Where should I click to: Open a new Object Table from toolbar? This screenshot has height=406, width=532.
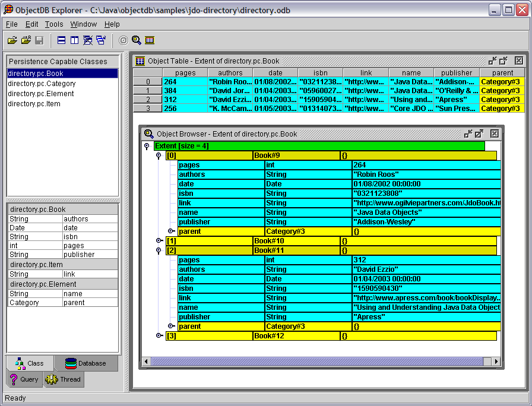pyautogui.click(x=150, y=40)
